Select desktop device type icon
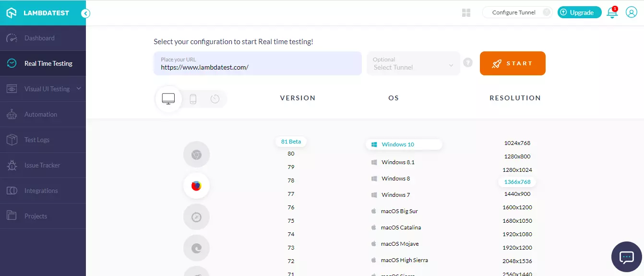Image resolution: width=644 pixels, height=276 pixels. coord(168,99)
